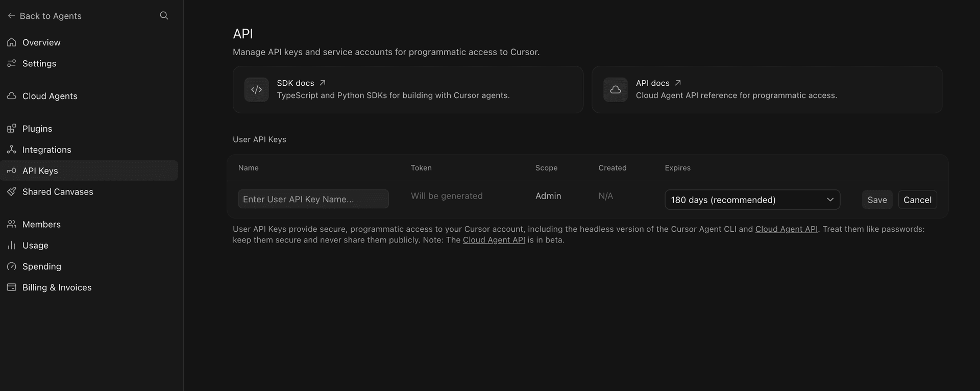The width and height of the screenshot is (980, 391).
Task: Click the Settings sliders icon
Action: pos(11,63)
